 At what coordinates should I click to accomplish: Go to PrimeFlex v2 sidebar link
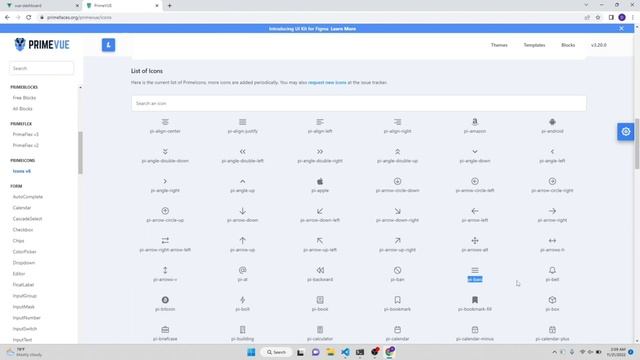pyautogui.click(x=25, y=145)
